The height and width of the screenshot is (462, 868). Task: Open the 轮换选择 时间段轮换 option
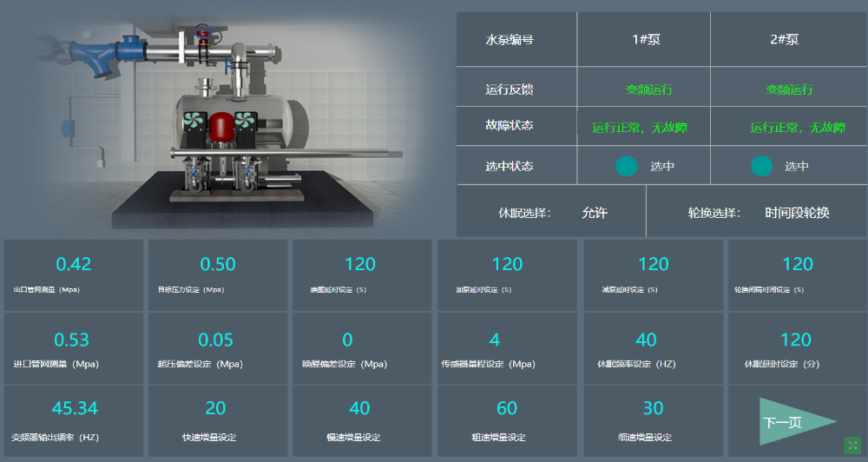[x=797, y=213]
